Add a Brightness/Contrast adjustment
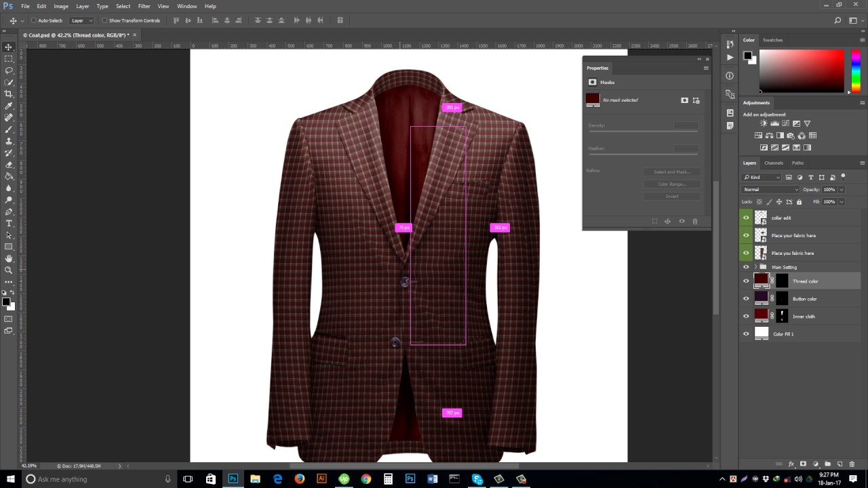 [x=764, y=123]
